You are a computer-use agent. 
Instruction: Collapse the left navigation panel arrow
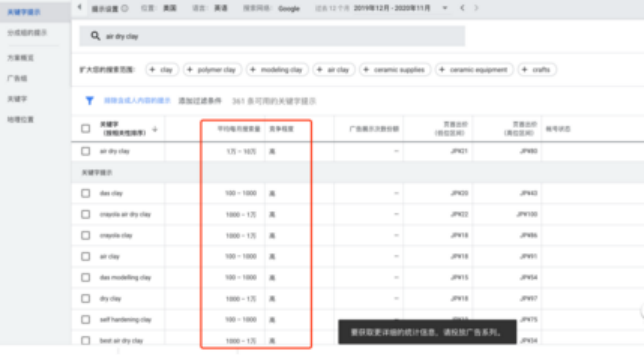[80, 7]
